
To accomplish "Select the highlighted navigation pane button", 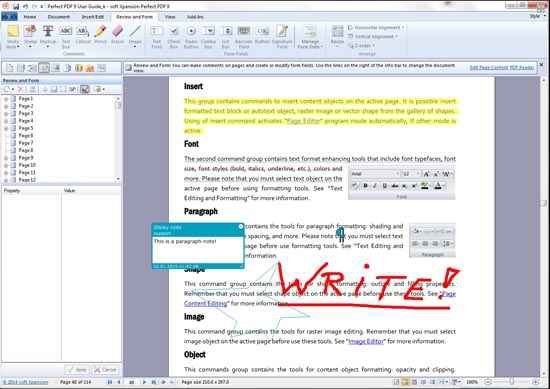I will [44, 68].
